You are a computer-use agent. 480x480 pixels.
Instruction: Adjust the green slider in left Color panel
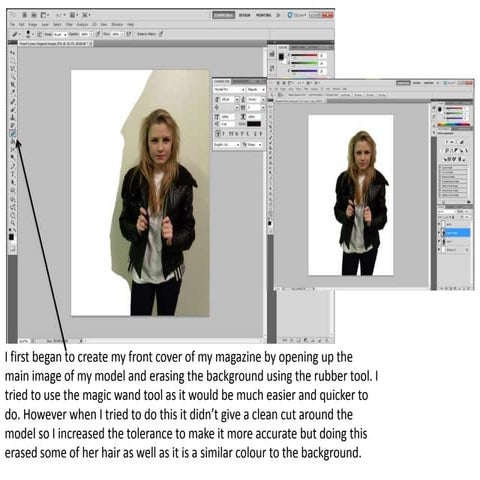coord(304,63)
